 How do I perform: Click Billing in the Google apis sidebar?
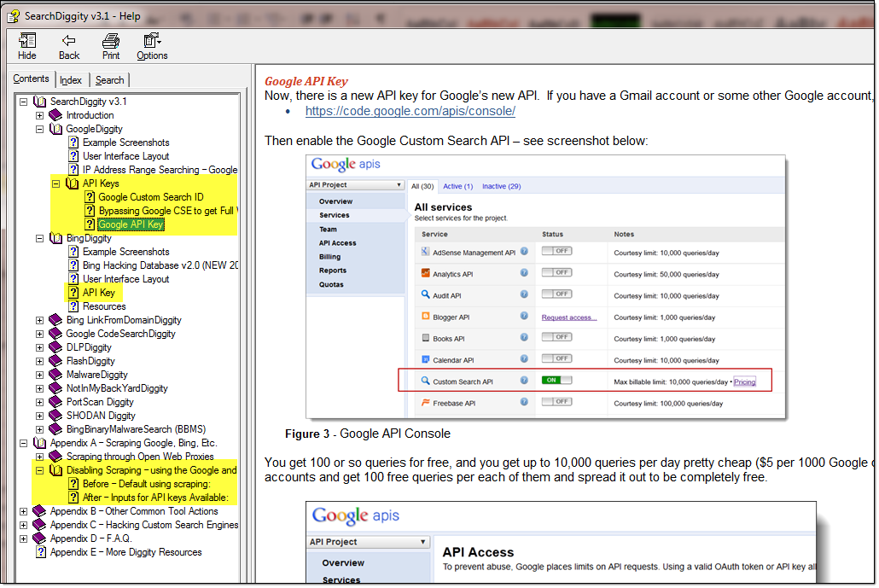pyautogui.click(x=329, y=257)
